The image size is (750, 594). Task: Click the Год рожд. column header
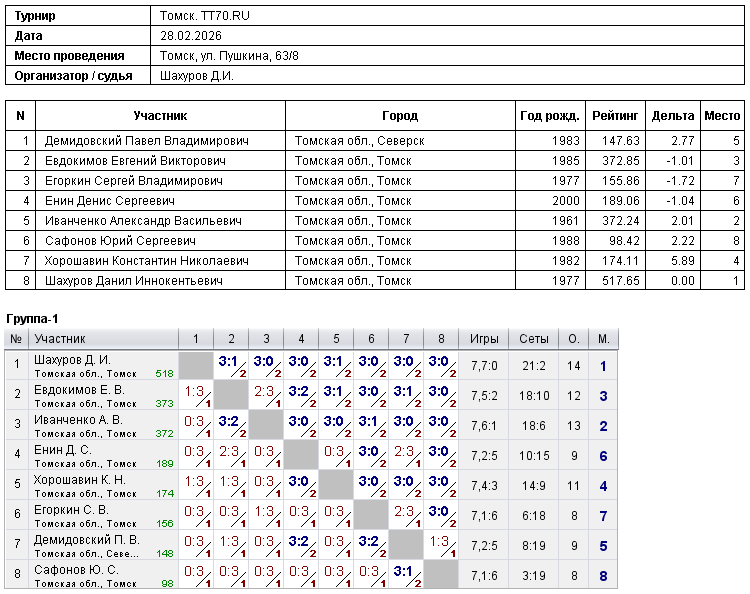(549, 116)
